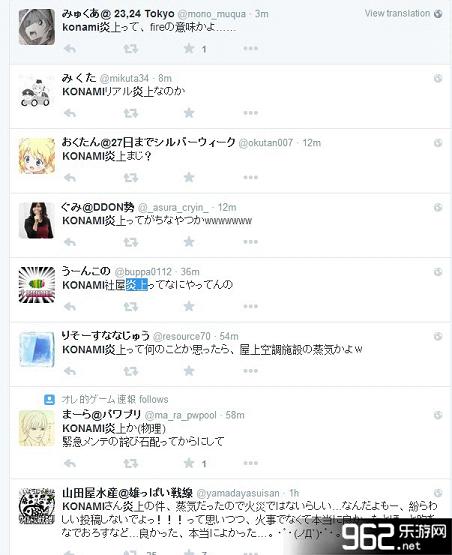
Task: Open more options on resource70 tweet
Action: pos(251,371)
